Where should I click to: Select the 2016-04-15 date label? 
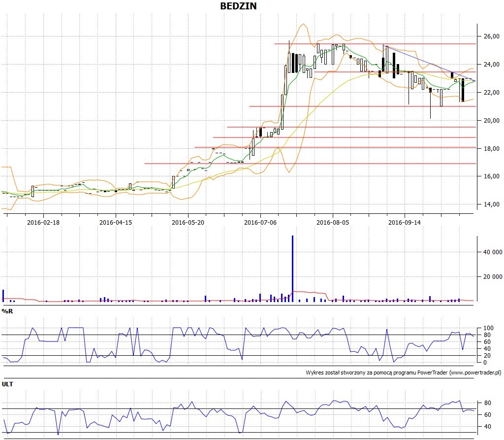pos(116,222)
